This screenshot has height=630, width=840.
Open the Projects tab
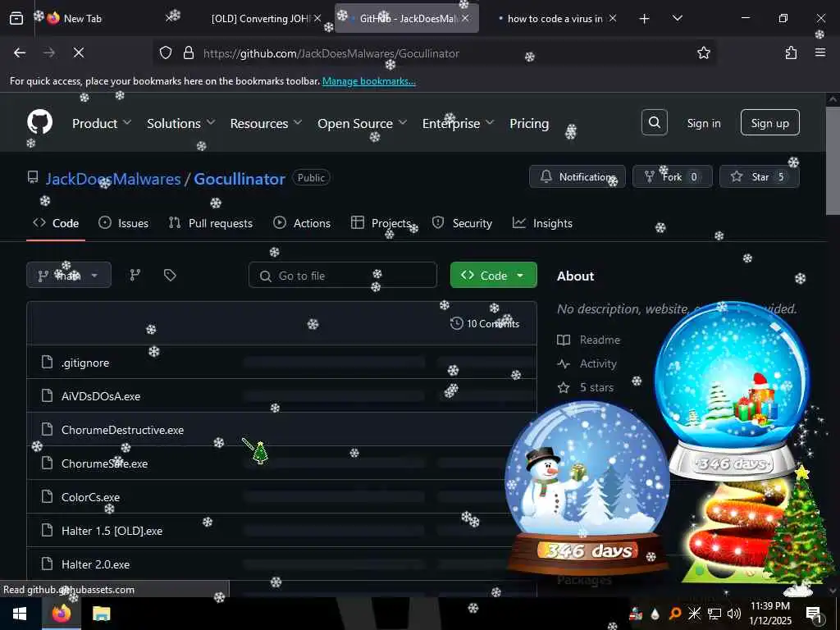(x=381, y=223)
